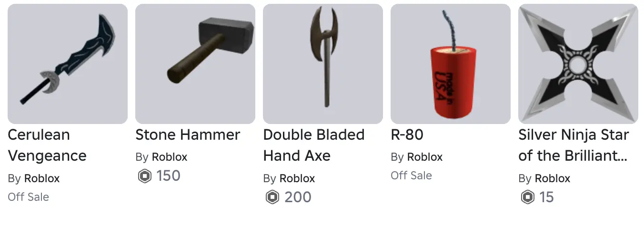
Task: Open the Double Bladed Hand Axe title
Action: click(x=314, y=145)
